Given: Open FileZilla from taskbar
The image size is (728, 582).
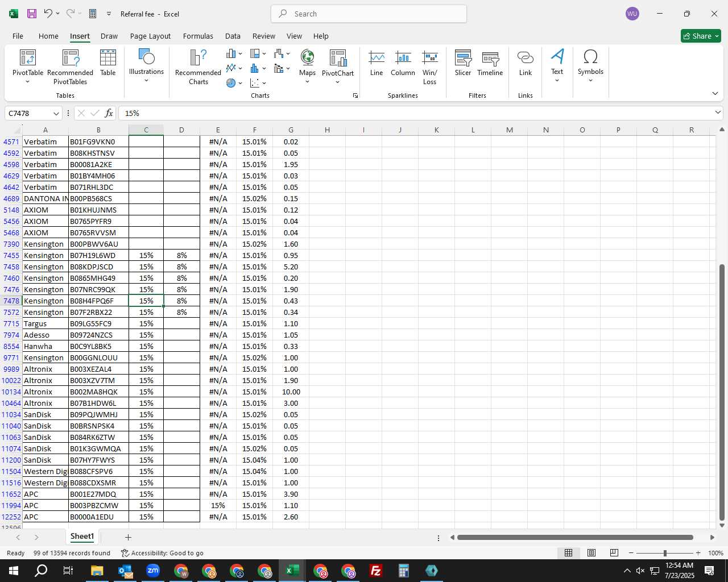Looking at the screenshot, I should [375, 571].
